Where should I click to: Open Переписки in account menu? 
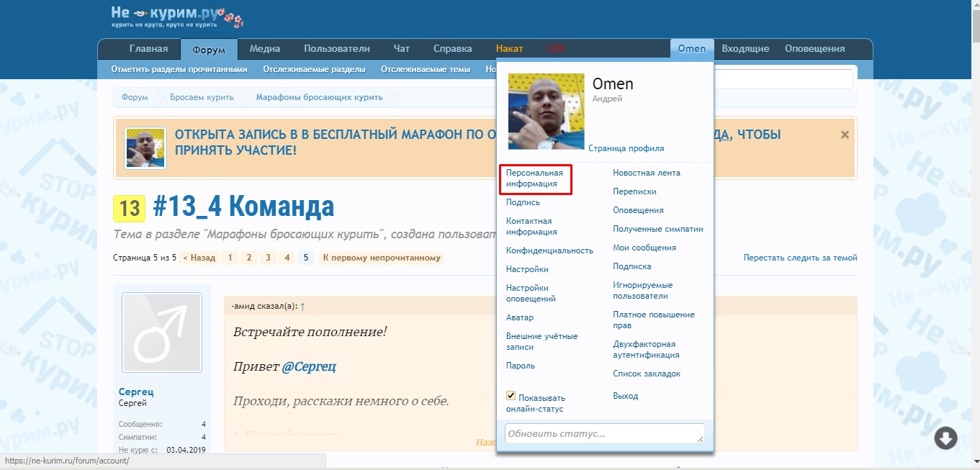(634, 191)
